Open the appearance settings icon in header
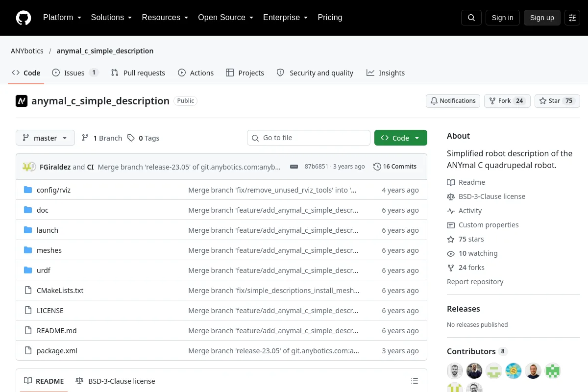Image resolution: width=588 pixels, height=392 pixels. click(572, 18)
